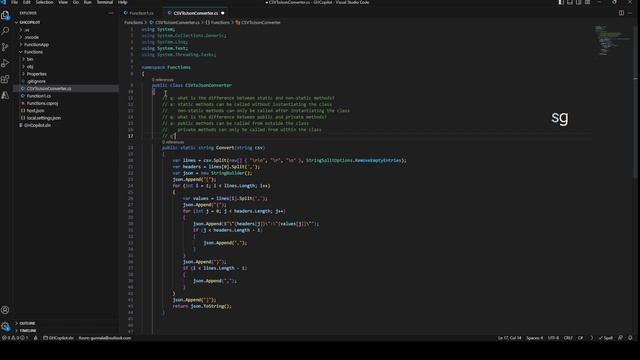Click the Azure account email in status bar
This screenshot has height=360, width=640.
point(105,338)
